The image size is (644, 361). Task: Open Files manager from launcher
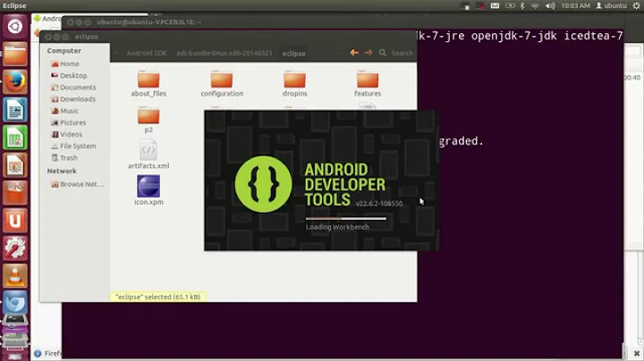(x=15, y=55)
